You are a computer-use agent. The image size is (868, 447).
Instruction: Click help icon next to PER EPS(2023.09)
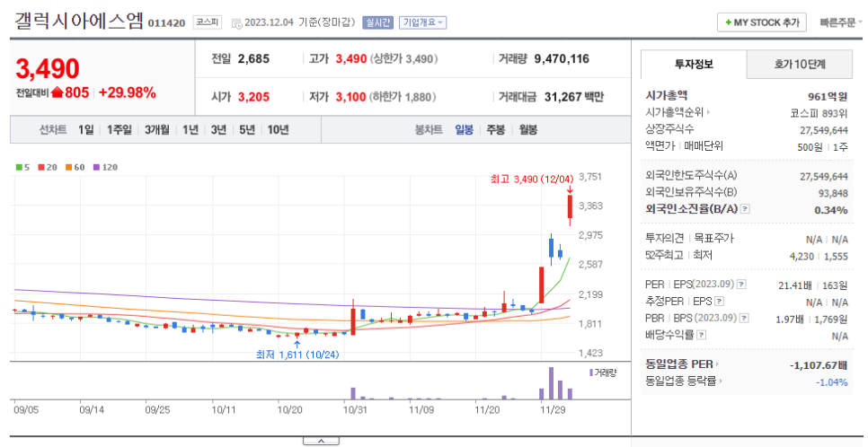point(742,285)
